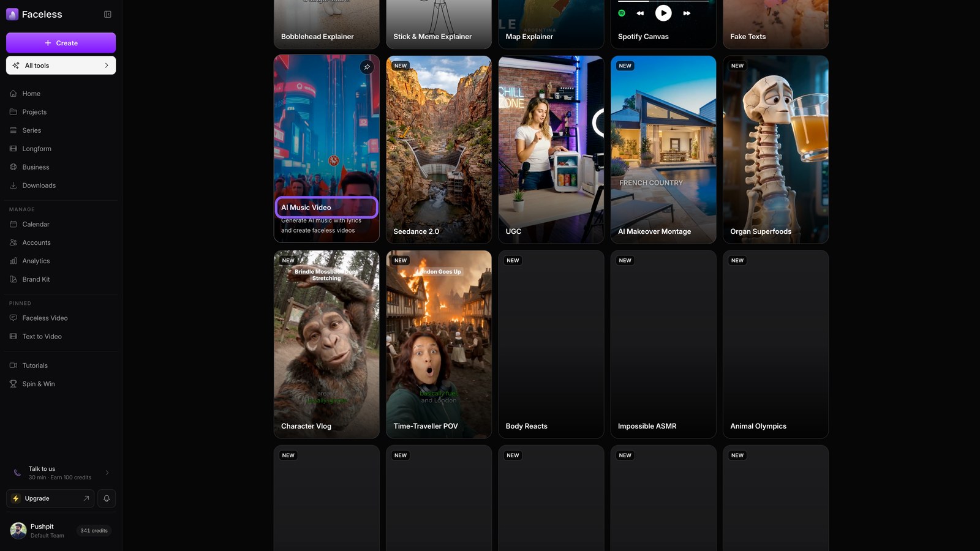Open the Map Explainer card

click(x=551, y=24)
